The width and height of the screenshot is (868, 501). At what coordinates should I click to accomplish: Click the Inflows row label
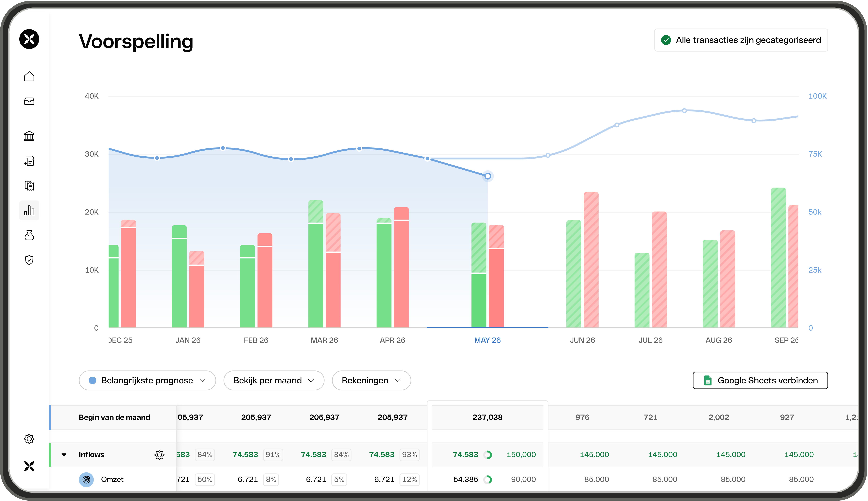click(x=92, y=454)
